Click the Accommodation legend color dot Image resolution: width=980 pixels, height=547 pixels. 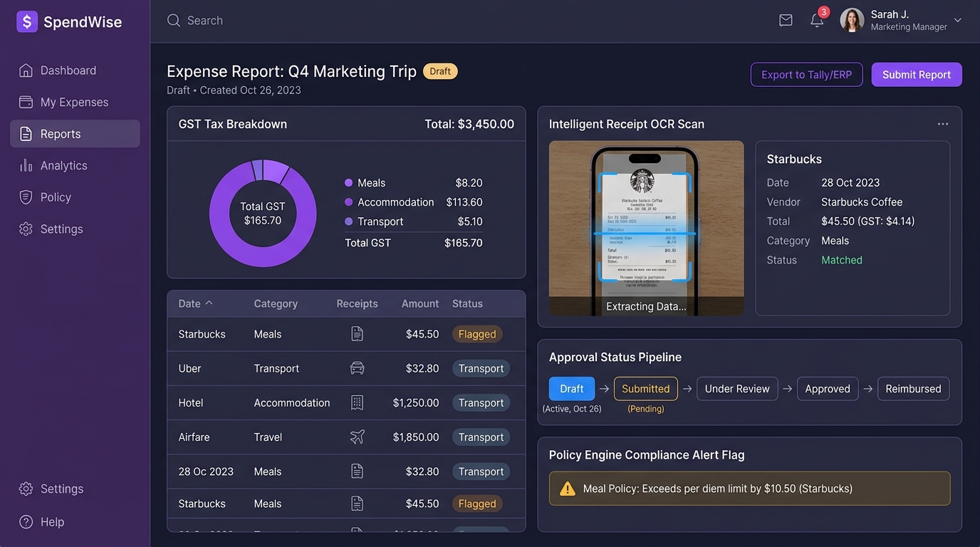(348, 202)
